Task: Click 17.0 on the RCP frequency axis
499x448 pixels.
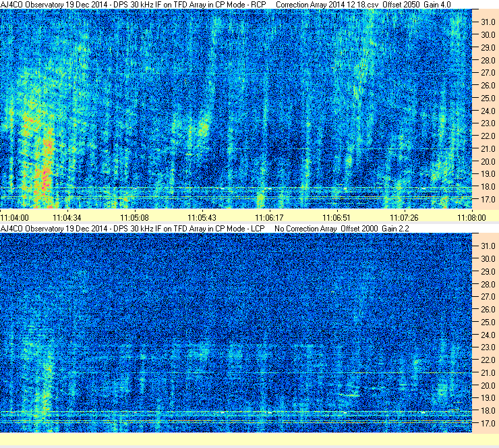Action: click(x=488, y=200)
